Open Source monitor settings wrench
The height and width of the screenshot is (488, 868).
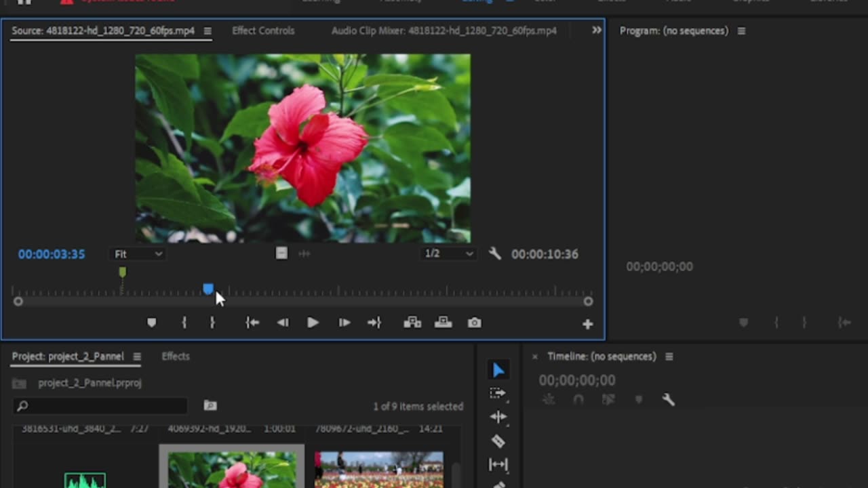click(x=495, y=253)
